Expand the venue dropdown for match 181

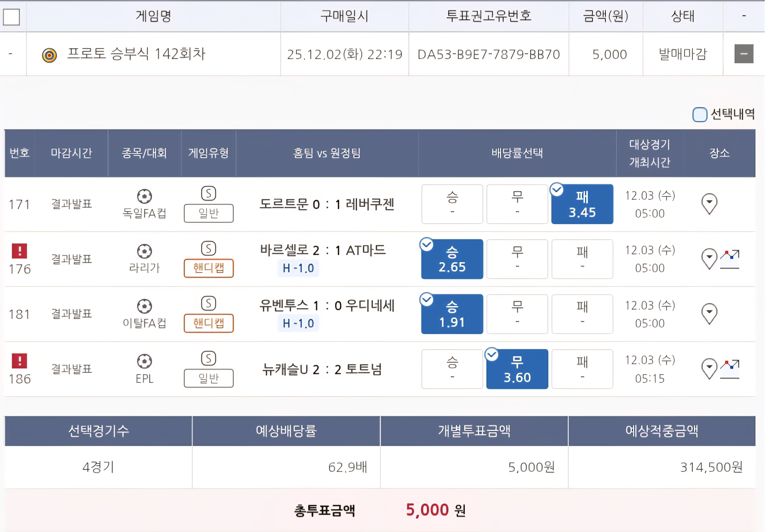(x=709, y=313)
